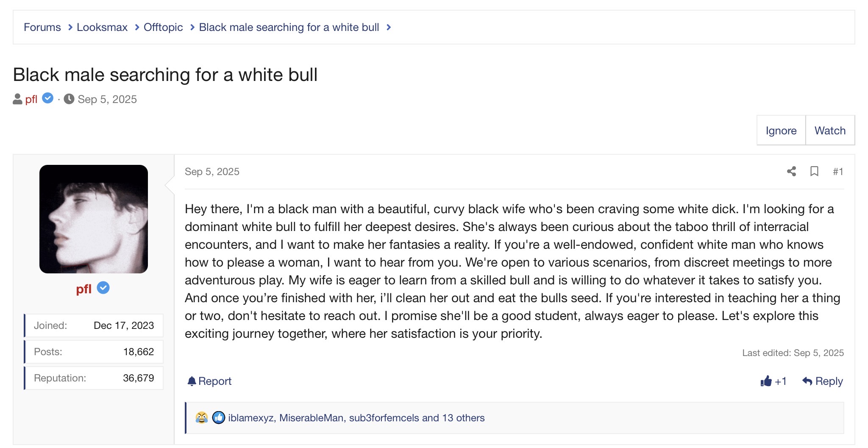
Task: Open post permalink number #1
Action: [x=837, y=171]
